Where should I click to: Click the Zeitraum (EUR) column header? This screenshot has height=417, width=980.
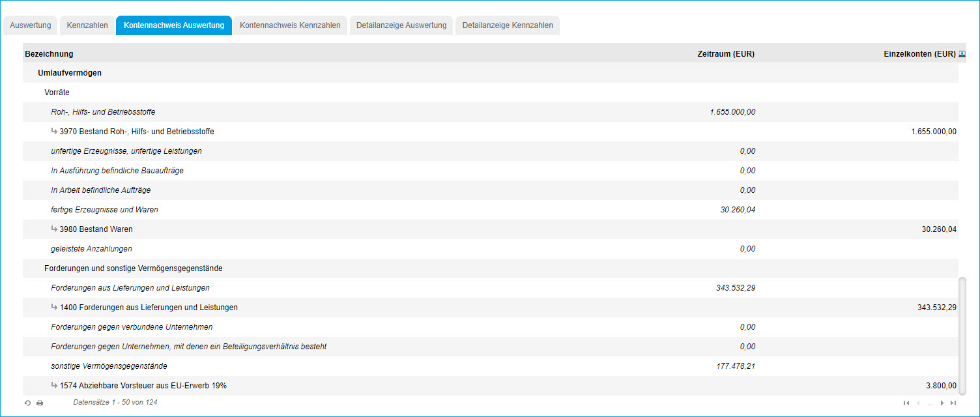(x=726, y=54)
